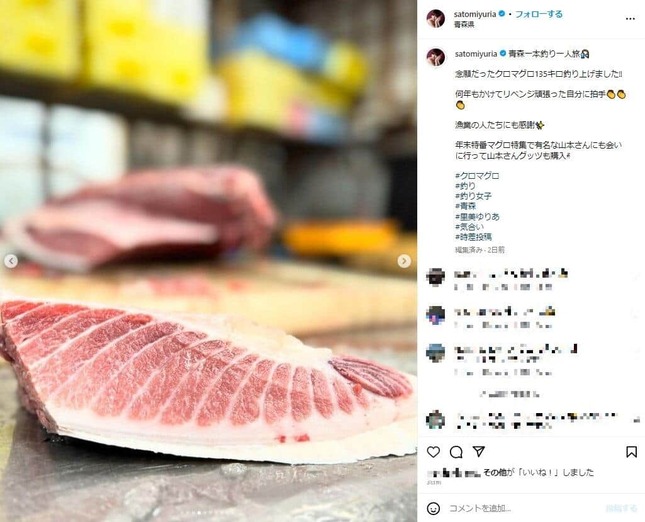Go to previous photo arrow

click(x=11, y=261)
